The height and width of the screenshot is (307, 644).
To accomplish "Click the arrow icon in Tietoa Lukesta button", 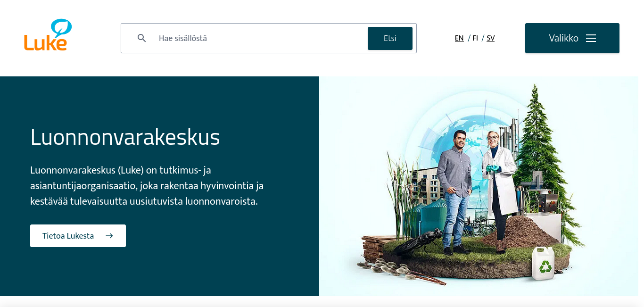I will (109, 236).
